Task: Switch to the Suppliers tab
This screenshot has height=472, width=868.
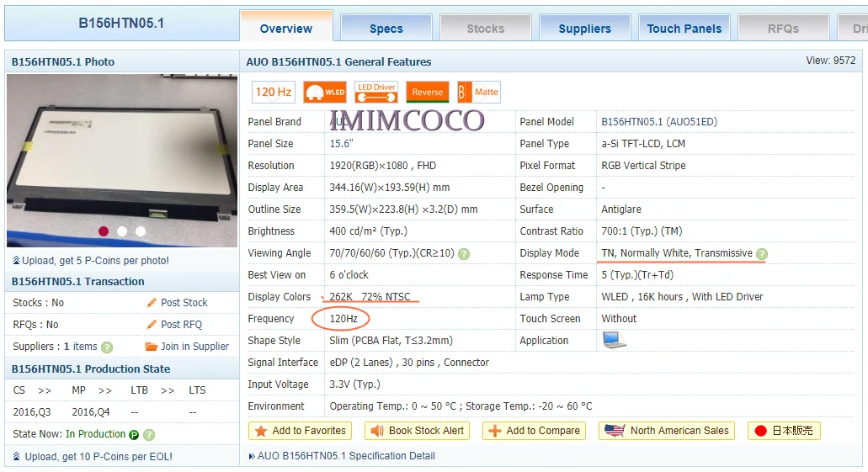Action: pyautogui.click(x=584, y=29)
